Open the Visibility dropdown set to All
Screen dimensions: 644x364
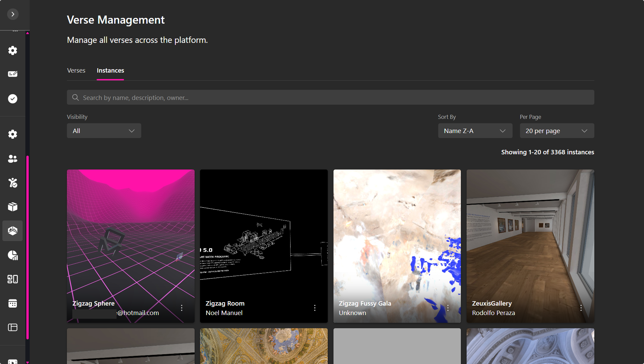pyautogui.click(x=104, y=131)
